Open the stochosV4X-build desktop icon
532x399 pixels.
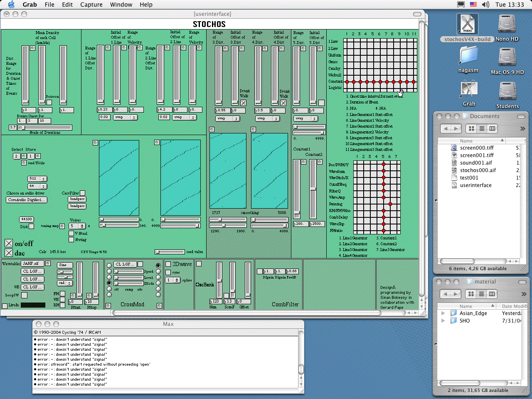(468, 24)
